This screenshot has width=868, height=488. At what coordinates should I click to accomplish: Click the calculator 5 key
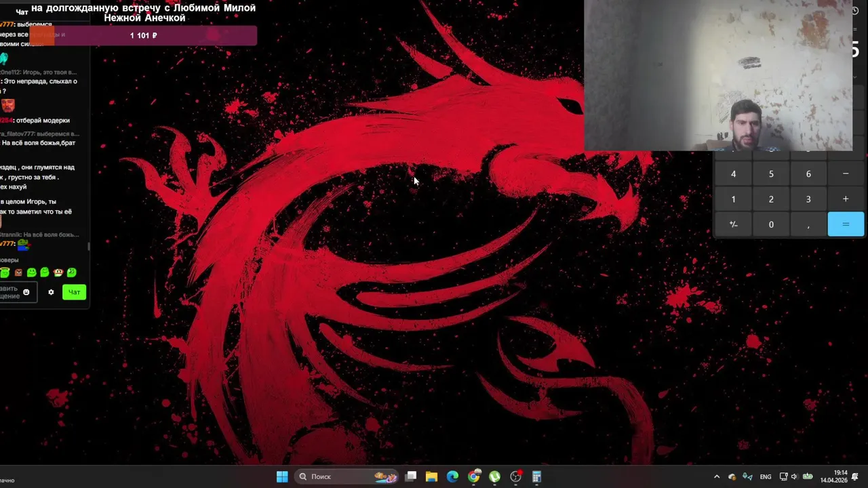(771, 174)
